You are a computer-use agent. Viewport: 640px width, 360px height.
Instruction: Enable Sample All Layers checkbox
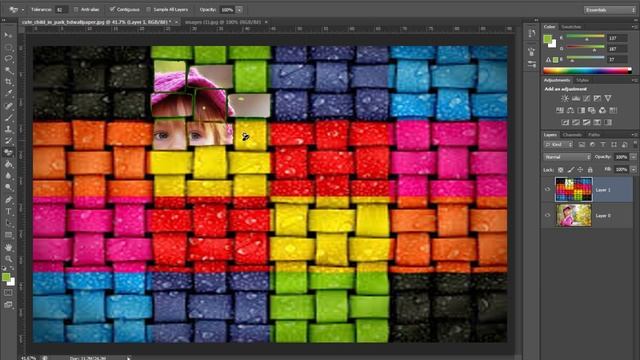point(149,9)
